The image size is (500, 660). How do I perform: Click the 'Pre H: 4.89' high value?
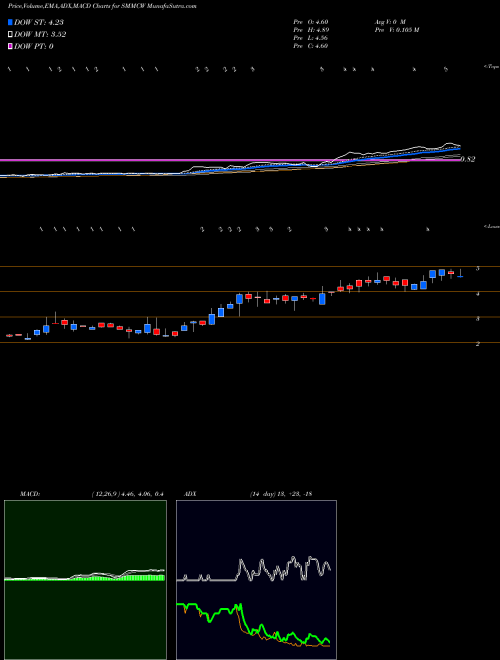311,29
